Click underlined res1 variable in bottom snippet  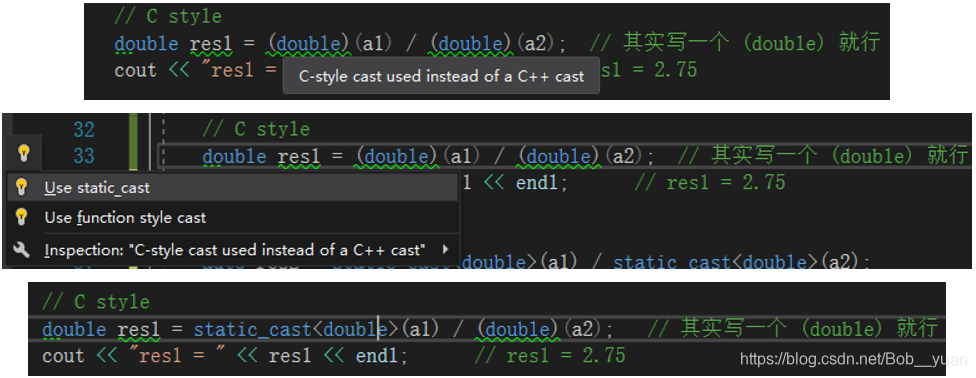(139, 329)
